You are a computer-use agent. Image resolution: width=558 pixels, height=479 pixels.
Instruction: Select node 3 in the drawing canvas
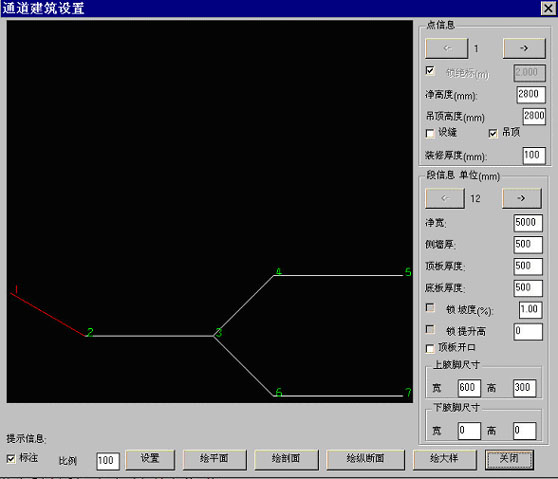point(219,332)
